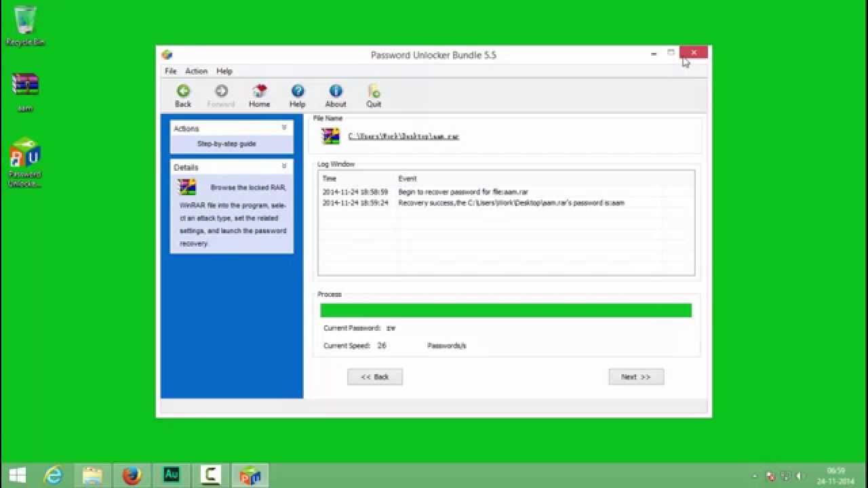
Task: Click the 18:58:59 timestamp cell
Action: (355, 192)
